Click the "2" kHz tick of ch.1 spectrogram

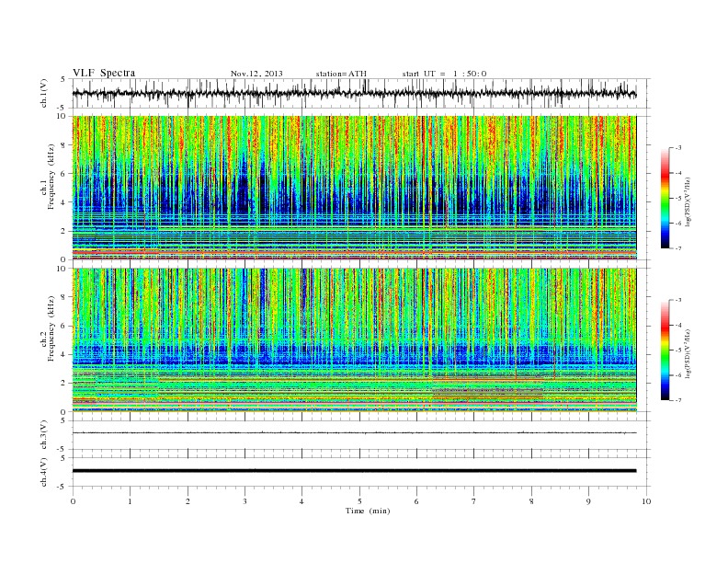click(x=64, y=231)
